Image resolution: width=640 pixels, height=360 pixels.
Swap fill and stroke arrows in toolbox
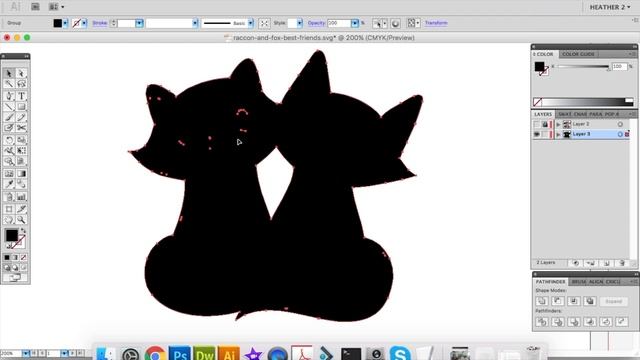(23, 231)
